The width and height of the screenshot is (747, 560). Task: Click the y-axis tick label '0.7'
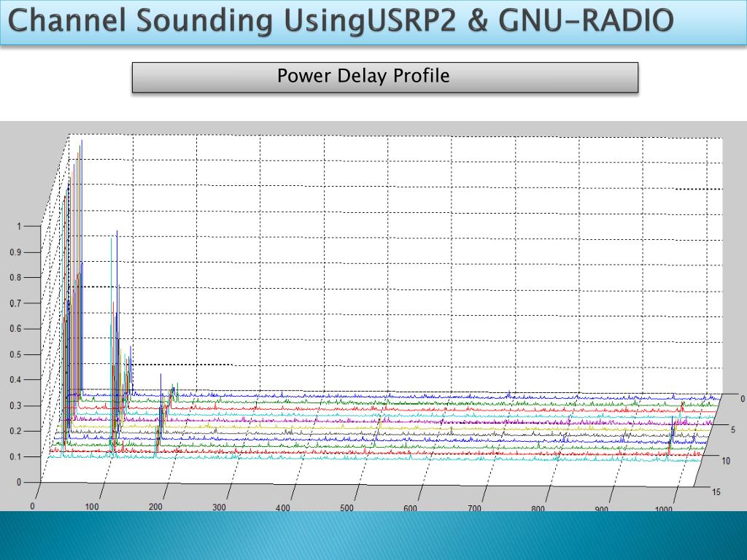16,303
